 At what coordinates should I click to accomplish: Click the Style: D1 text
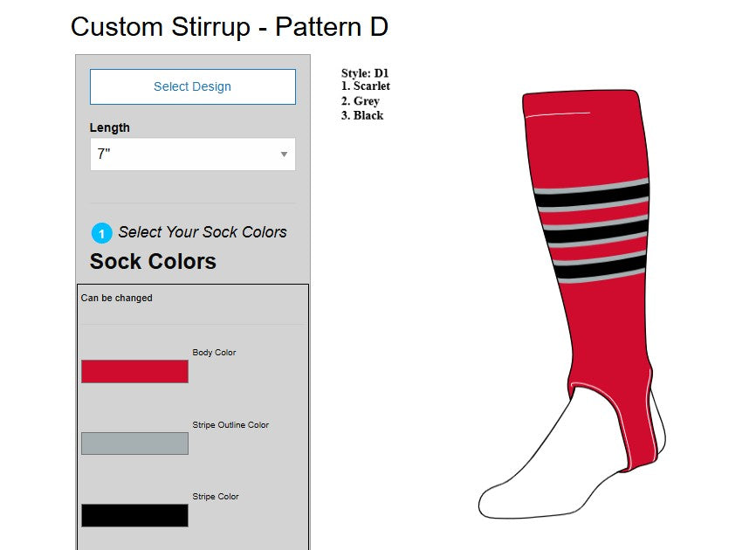coord(364,73)
